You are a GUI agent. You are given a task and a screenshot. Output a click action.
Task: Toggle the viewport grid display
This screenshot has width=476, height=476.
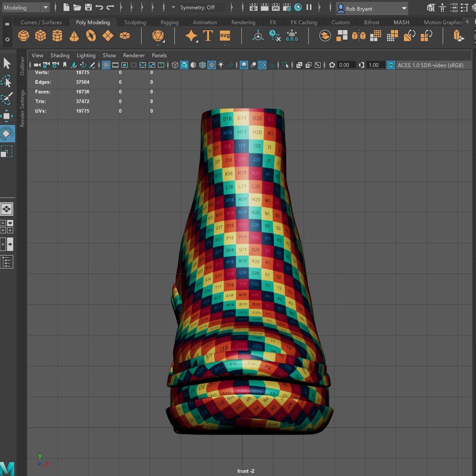[106, 65]
